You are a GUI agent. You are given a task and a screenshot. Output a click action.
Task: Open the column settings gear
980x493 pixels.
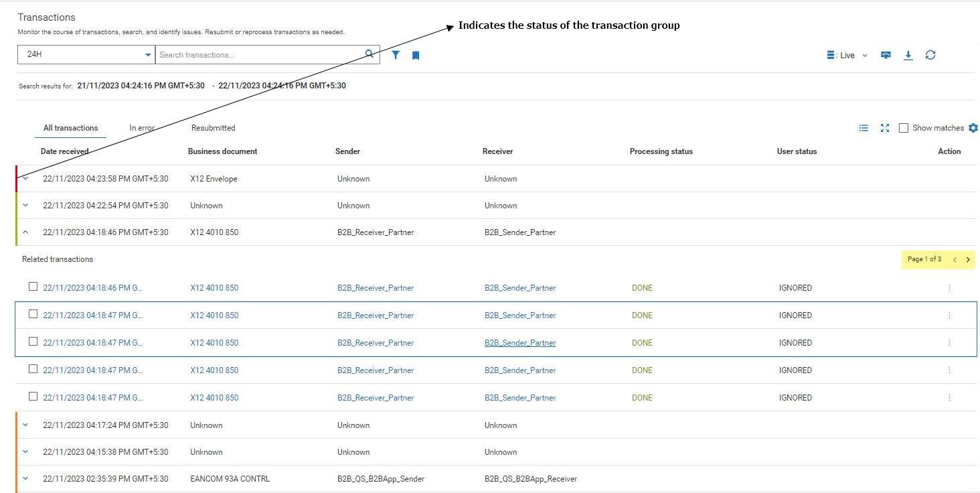[x=973, y=128]
